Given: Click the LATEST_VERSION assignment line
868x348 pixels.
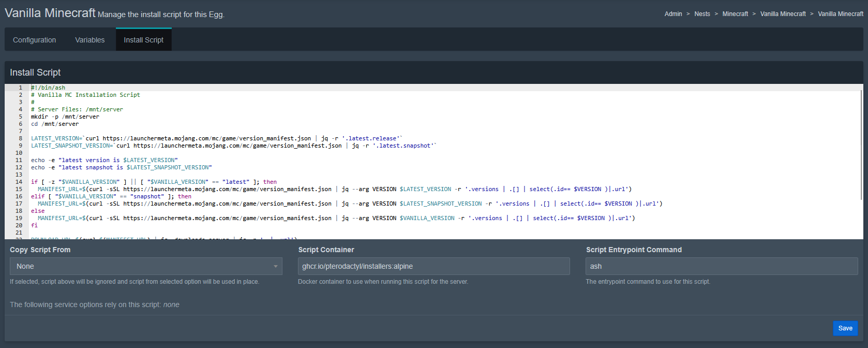Looking at the screenshot, I should pyautogui.click(x=217, y=138).
